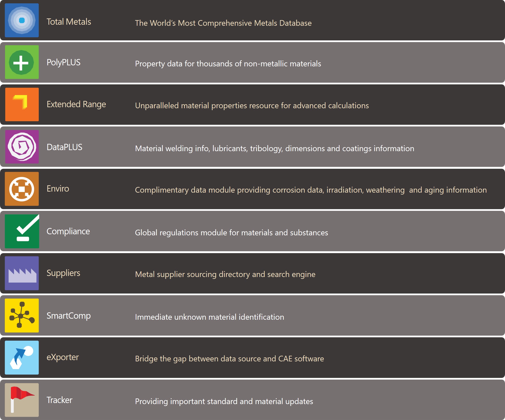The image size is (505, 420).
Task: Select the eXporter description about CAE software
Action: pyautogui.click(x=229, y=359)
